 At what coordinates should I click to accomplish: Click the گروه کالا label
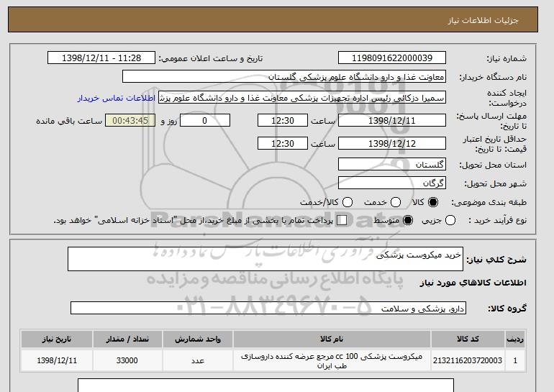pyautogui.click(x=507, y=309)
